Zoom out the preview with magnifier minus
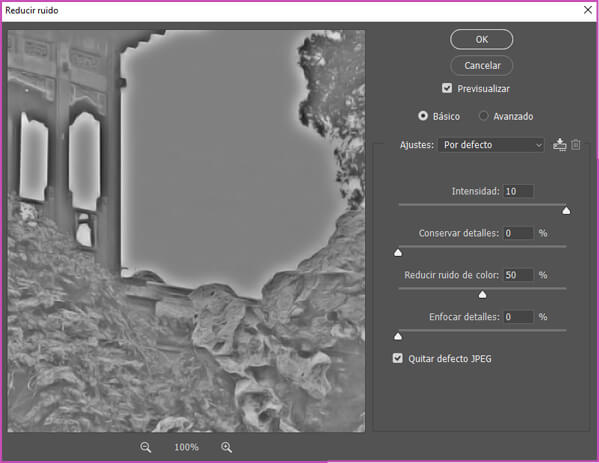The height and width of the screenshot is (463, 599). tap(146, 447)
